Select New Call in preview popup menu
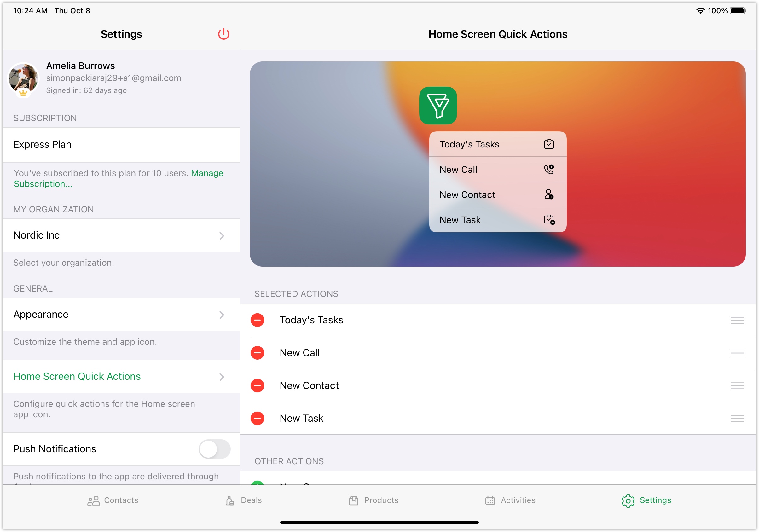This screenshot has width=759, height=532. point(497,169)
